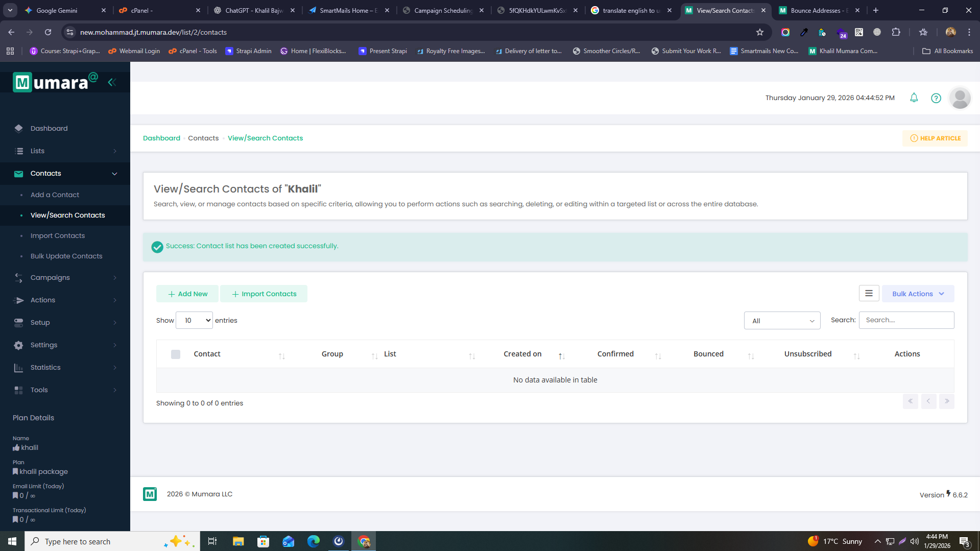The width and height of the screenshot is (980, 551).
Task: Collapse the Mumara sidebar with double-chevron icon
Action: 112,82
